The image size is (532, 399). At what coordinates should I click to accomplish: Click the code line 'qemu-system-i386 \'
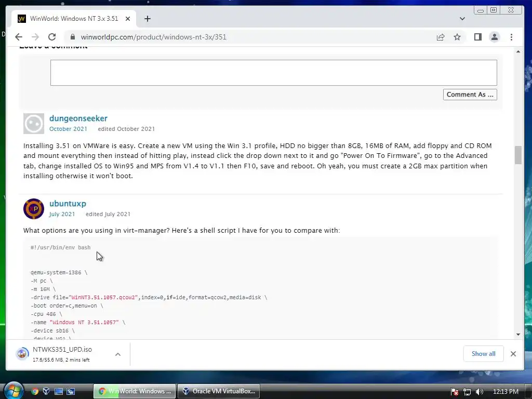click(59, 272)
